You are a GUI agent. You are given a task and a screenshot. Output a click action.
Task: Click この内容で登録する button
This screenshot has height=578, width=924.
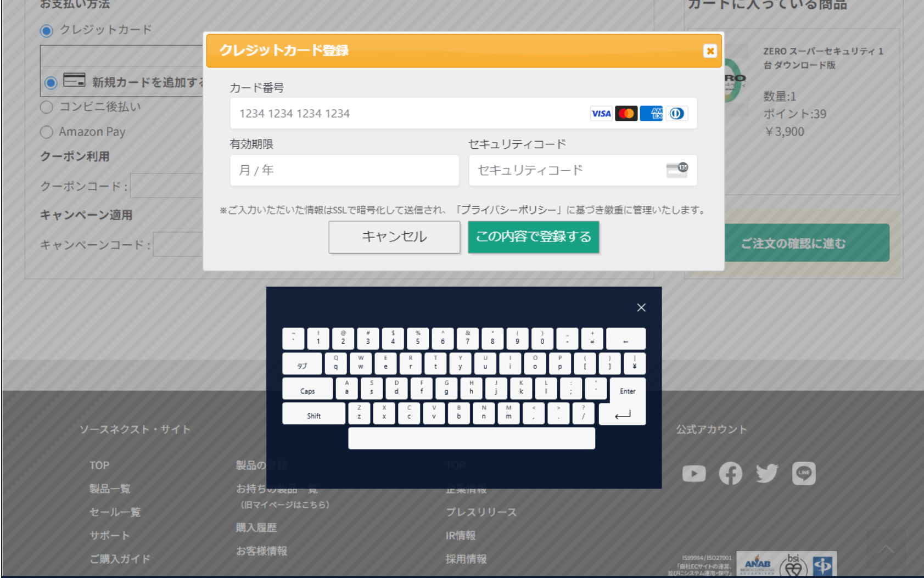click(x=533, y=237)
